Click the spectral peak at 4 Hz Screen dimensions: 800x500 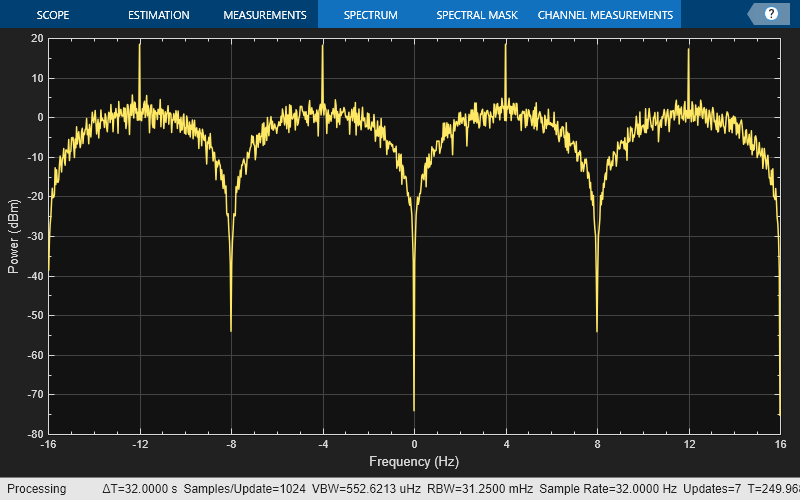[x=505, y=50]
